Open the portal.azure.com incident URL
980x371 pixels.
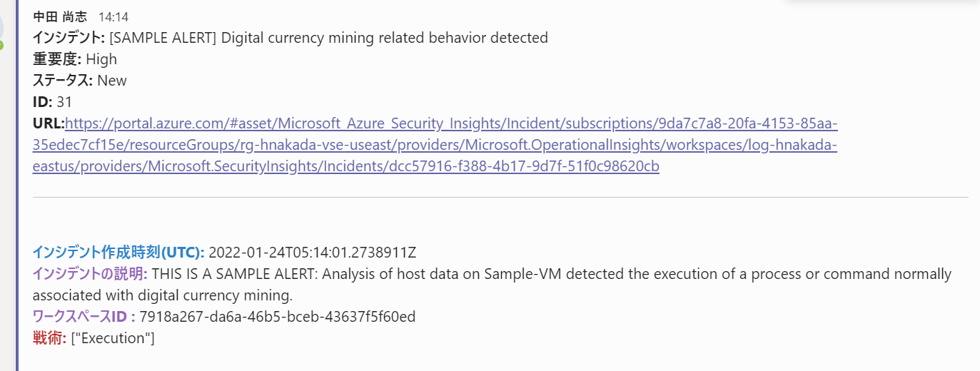tap(451, 123)
